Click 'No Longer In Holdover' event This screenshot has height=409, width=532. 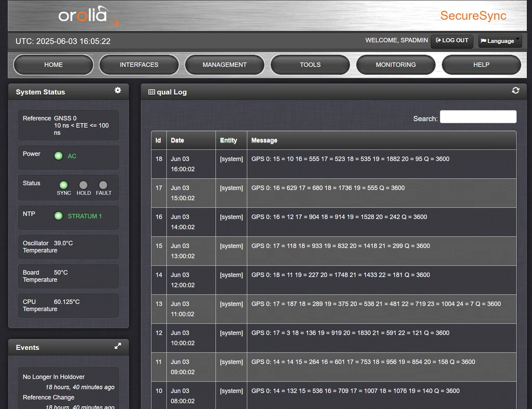point(54,377)
